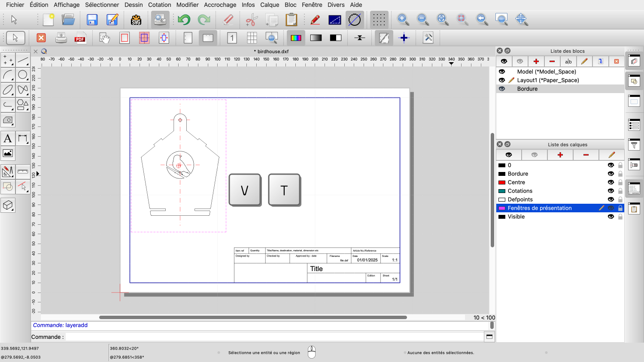Open the Dimension tools dropdown
This screenshot has height=362, width=644.
23,139
